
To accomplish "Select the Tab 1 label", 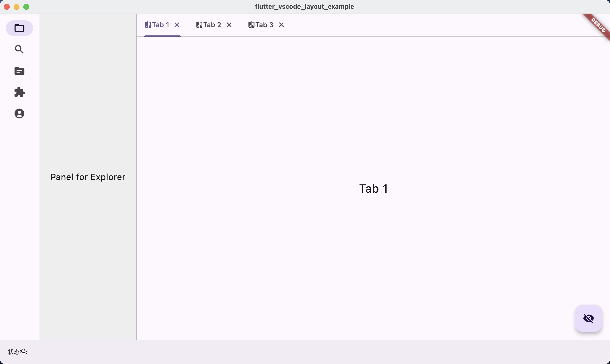I will (x=161, y=25).
